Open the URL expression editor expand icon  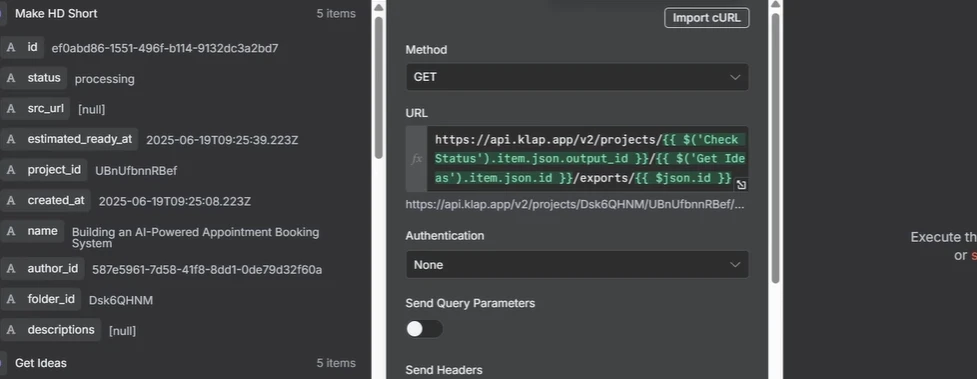point(741,185)
